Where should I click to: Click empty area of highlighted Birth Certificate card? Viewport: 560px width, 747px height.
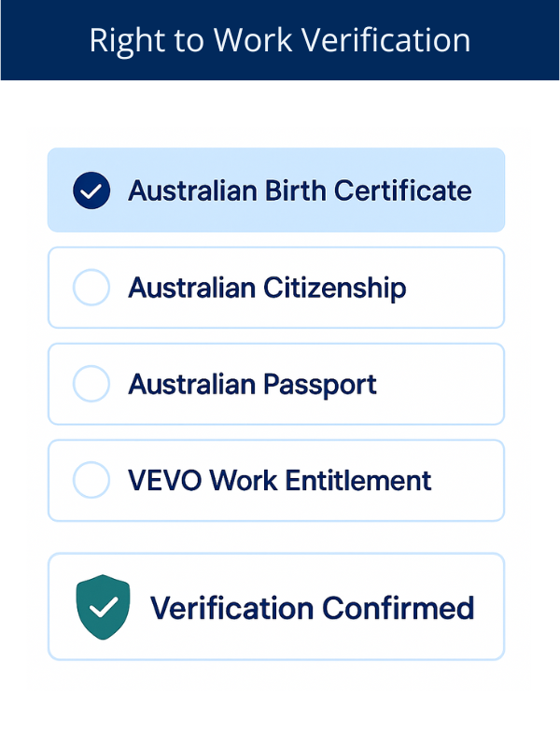(487, 215)
